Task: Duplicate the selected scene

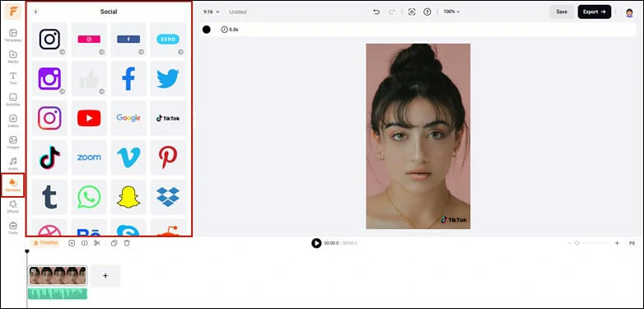Action: point(114,243)
